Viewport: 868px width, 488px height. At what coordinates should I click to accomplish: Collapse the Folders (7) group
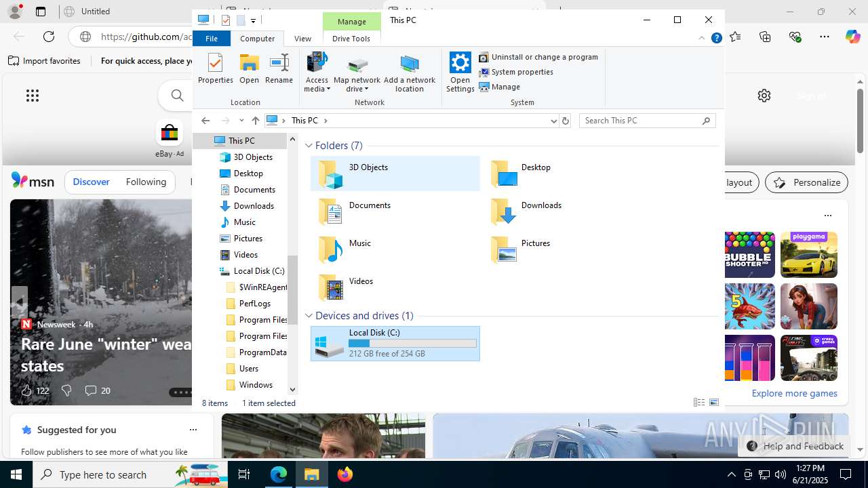[x=309, y=146]
